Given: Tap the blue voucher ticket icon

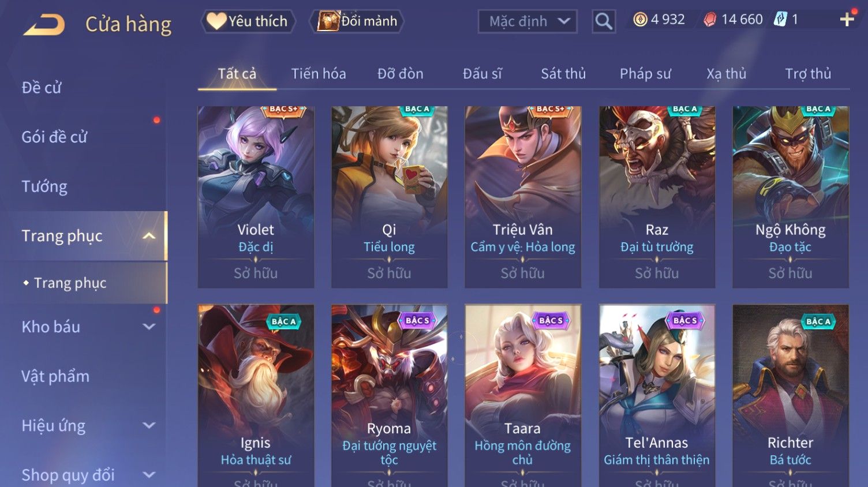Looking at the screenshot, I should (x=780, y=19).
